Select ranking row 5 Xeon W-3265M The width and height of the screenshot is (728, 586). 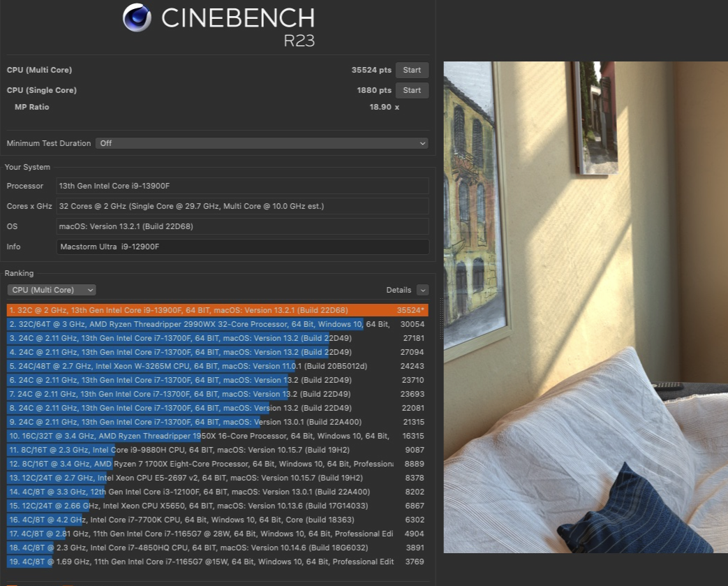click(217, 366)
